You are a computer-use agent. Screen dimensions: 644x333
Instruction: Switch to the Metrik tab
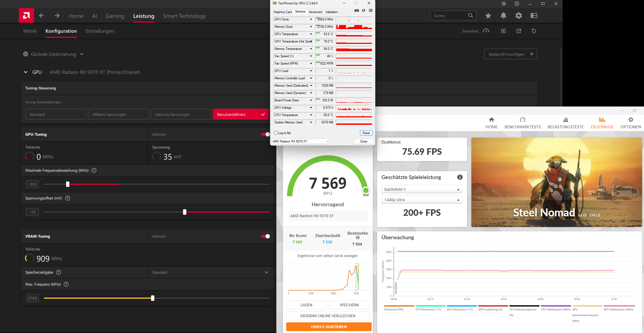[30, 31]
